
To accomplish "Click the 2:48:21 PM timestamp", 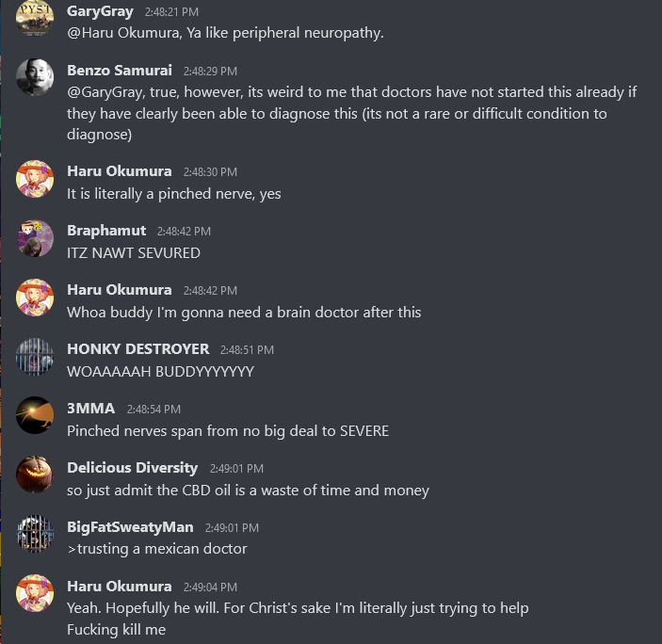I will (171, 12).
